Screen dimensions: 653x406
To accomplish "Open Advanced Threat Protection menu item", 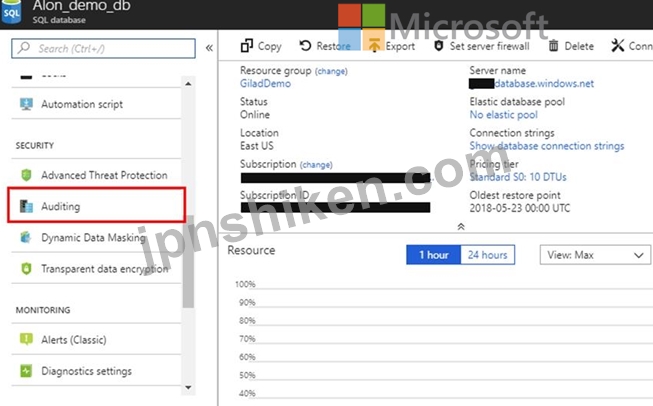I will click(x=96, y=175).
